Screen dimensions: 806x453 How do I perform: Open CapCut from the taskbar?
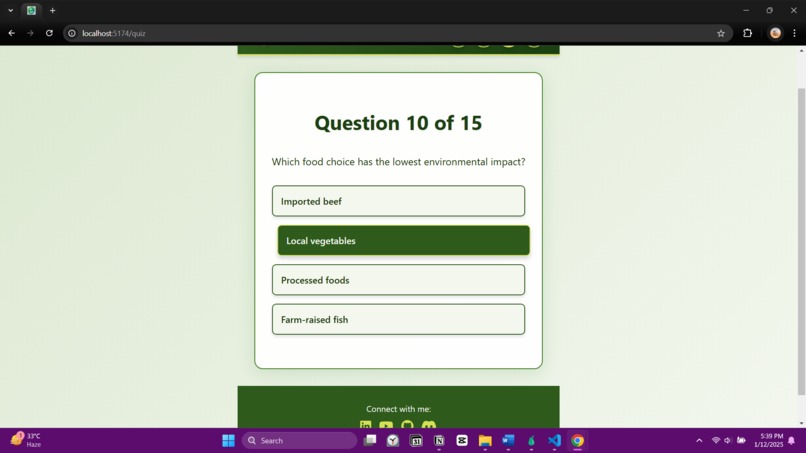(x=462, y=441)
